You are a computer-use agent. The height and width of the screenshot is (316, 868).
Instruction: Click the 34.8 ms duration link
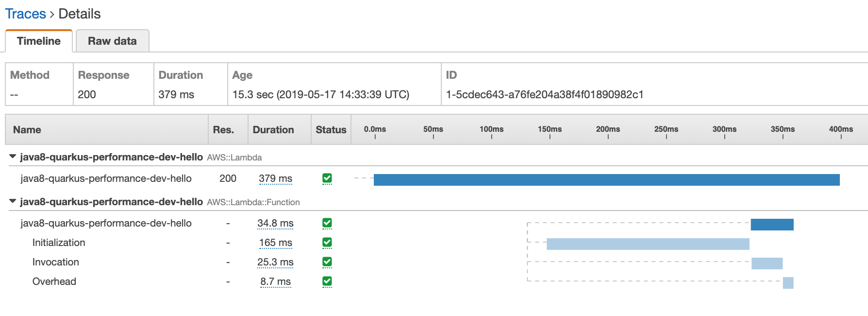tap(275, 223)
